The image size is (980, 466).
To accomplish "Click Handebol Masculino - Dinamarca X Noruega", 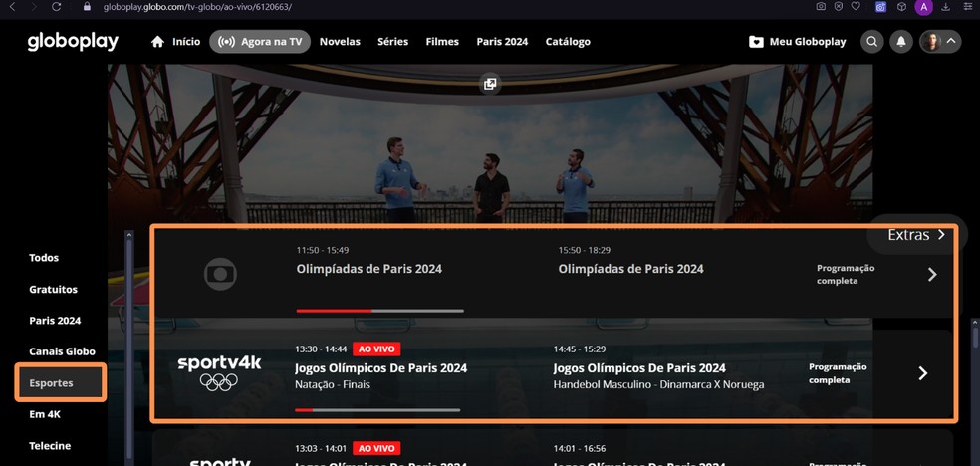I will click(658, 384).
